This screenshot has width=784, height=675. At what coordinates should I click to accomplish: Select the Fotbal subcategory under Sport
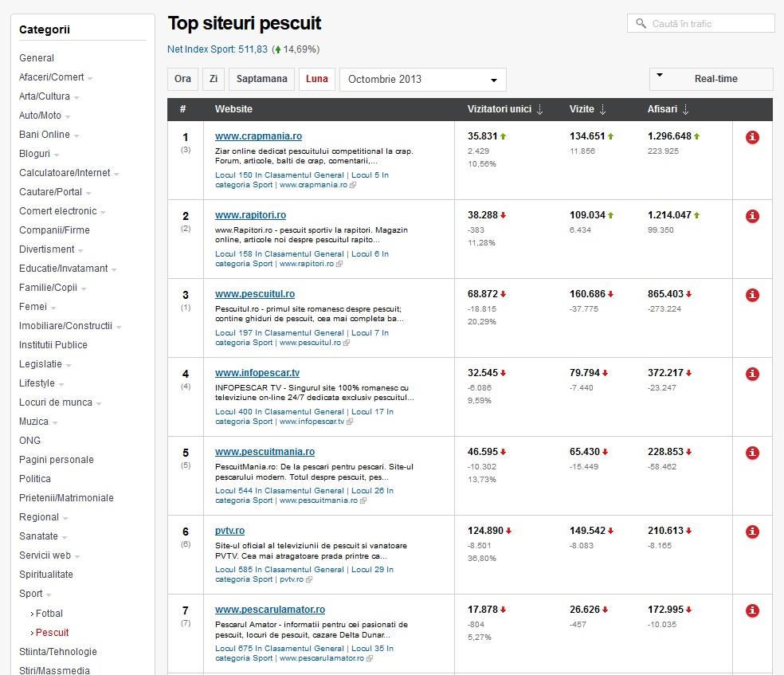pyautogui.click(x=49, y=614)
